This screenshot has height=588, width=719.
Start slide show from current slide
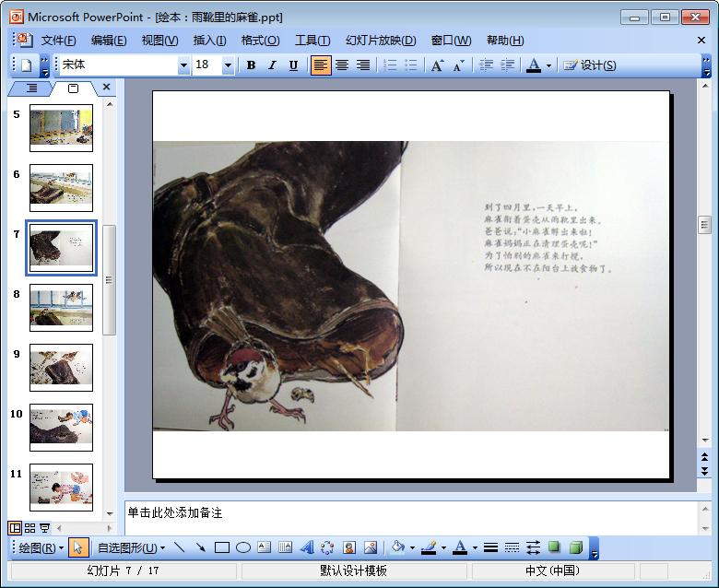click(44, 528)
